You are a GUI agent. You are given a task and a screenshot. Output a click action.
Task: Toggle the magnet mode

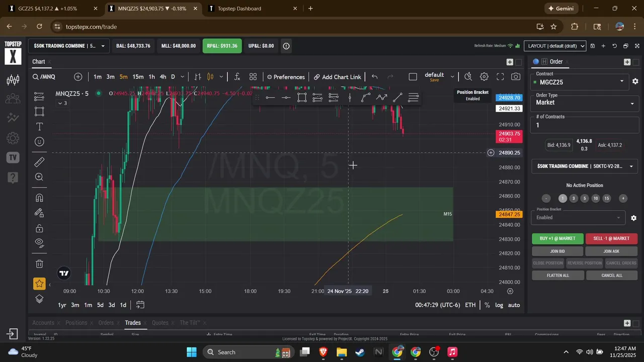[39, 198]
